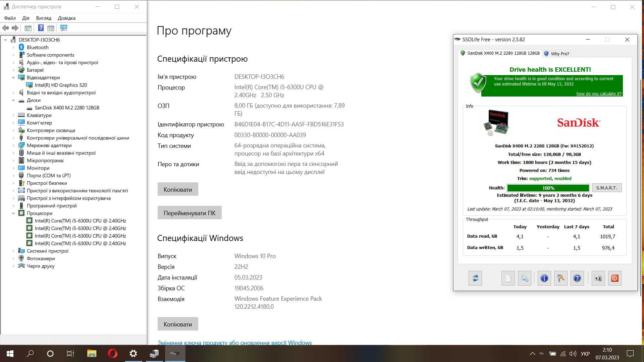This screenshot has width=644, height=362.
Task: Click the SSDLife camera screenshot icon
Action: tap(598, 278)
